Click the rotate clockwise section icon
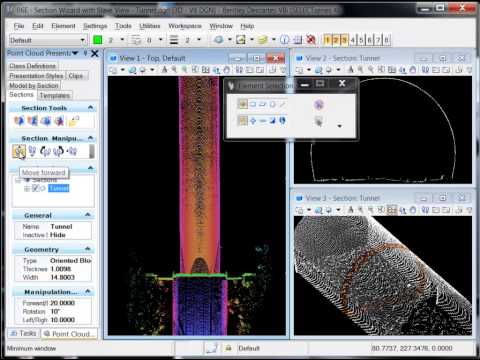The height and width of the screenshot is (360, 480). click(58, 152)
